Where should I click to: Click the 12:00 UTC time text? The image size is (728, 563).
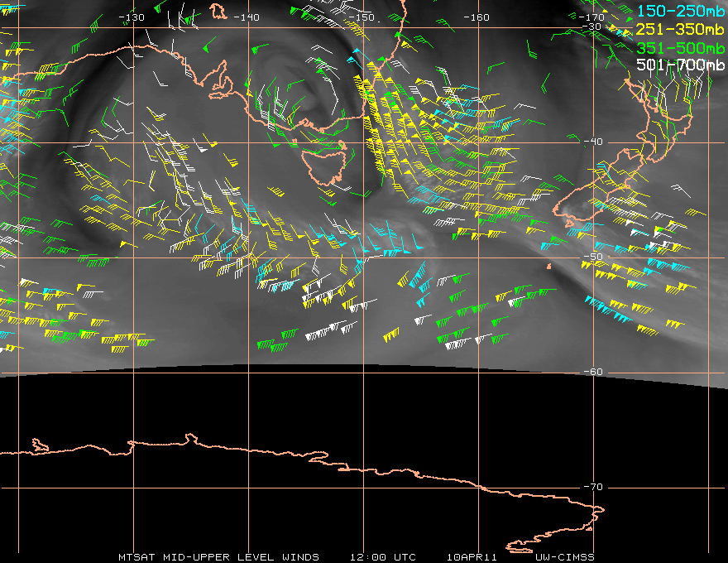[382, 557]
